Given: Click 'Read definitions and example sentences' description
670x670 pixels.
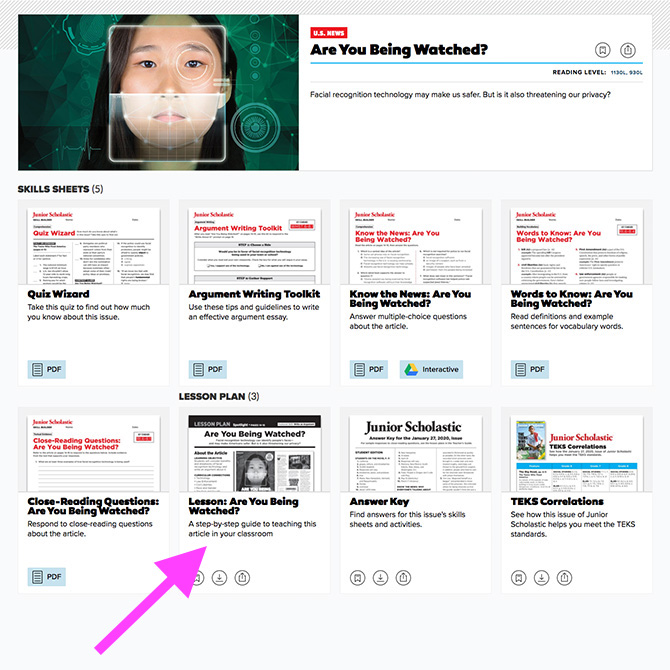Looking at the screenshot, I should tap(567, 321).
